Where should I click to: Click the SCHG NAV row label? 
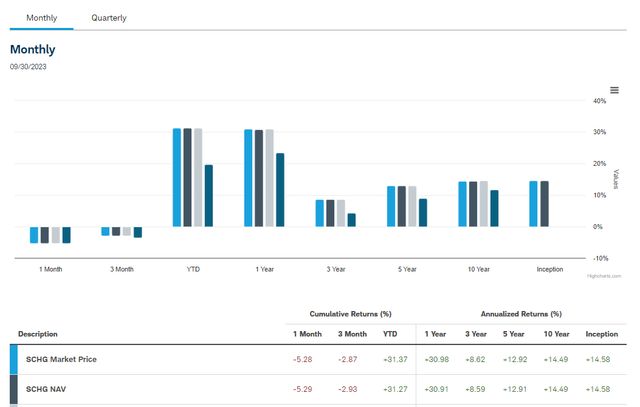(47, 389)
